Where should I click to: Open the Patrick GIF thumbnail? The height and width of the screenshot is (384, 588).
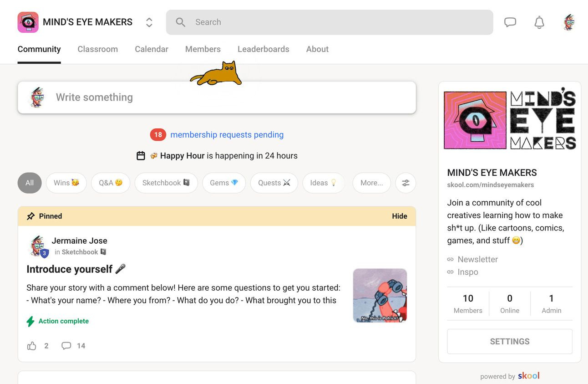coord(380,296)
